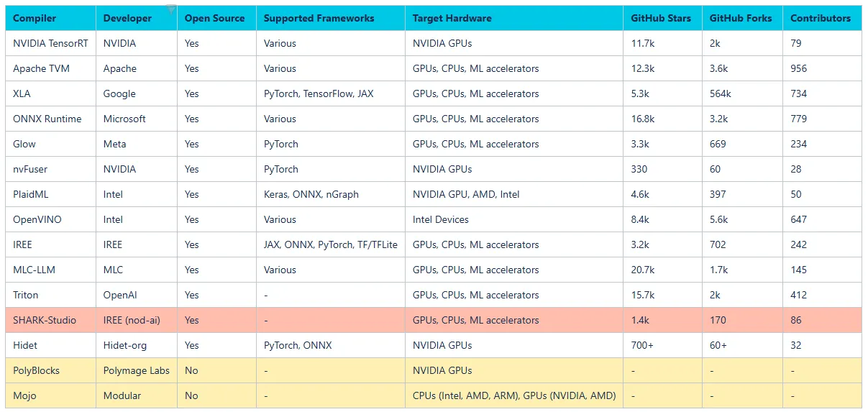This screenshot has height=412, width=868.
Task: Click the 12.3k GitHub stars cell
Action: click(x=663, y=68)
